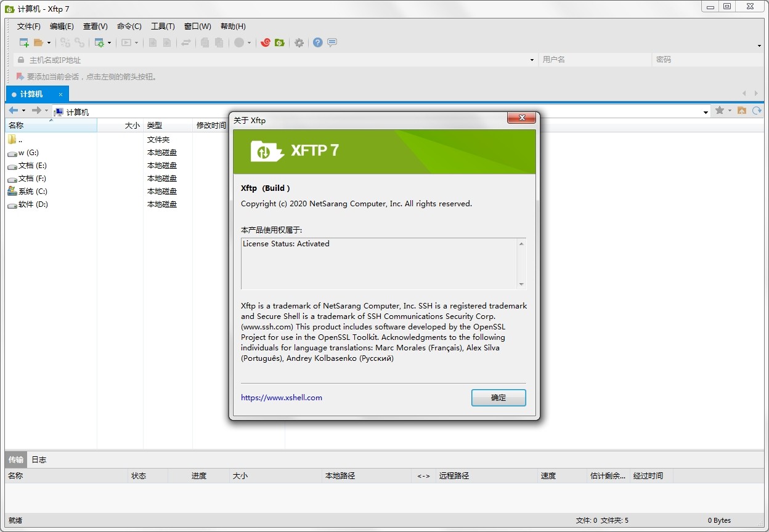Sort by the 大小 column header

pos(121,125)
